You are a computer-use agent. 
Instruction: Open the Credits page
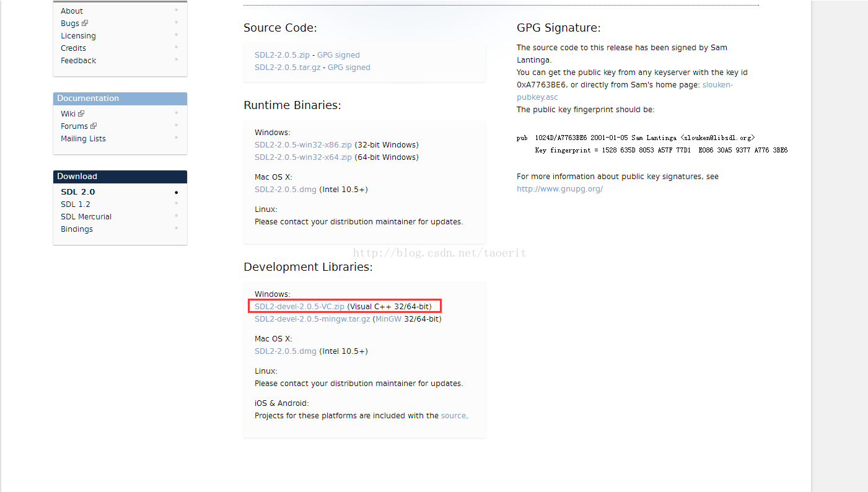tap(73, 48)
